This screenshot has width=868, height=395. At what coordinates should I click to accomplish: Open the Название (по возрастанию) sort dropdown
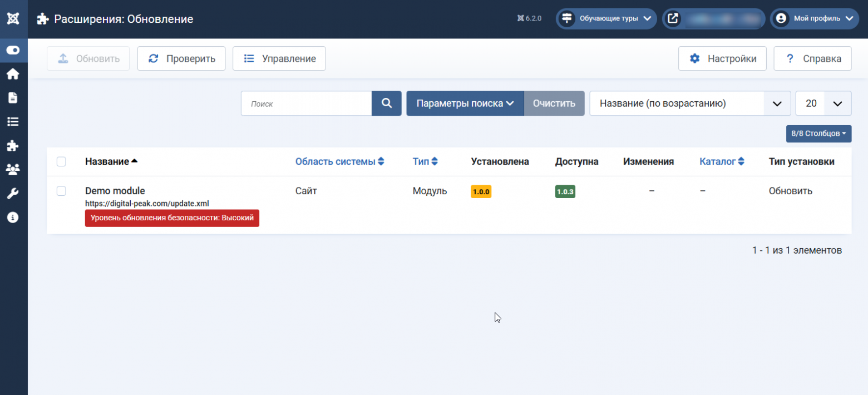(690, 103)
